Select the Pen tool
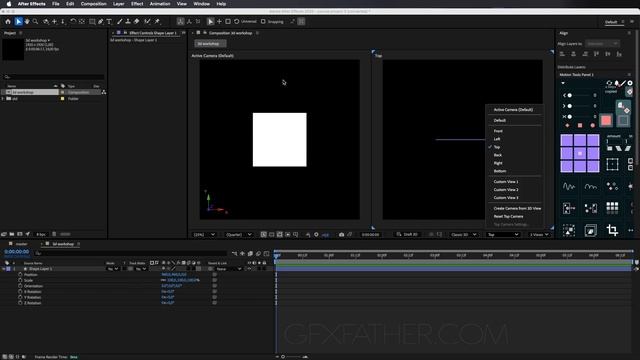Viewport: 640px width, 360px height. click(x=100, y=21)
